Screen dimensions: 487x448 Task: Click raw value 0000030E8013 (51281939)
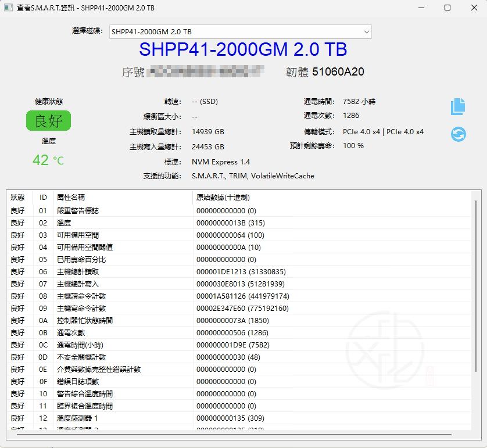coord(241,284)
